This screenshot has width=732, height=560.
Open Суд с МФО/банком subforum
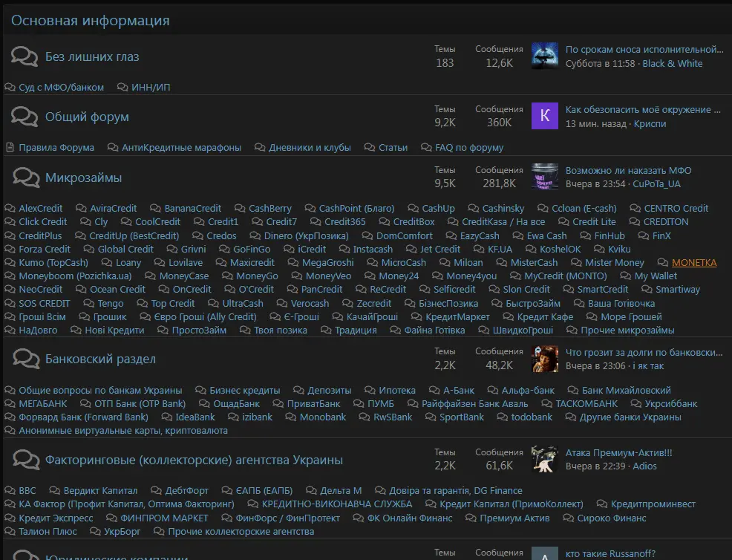click(61, 88)
